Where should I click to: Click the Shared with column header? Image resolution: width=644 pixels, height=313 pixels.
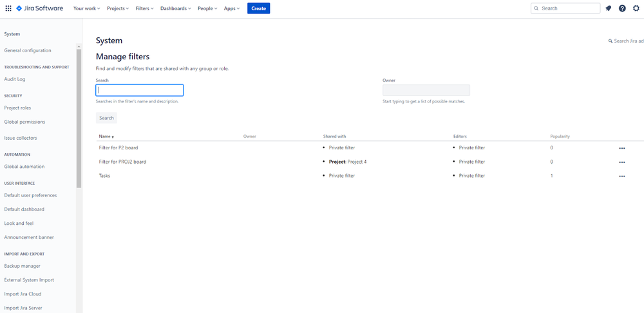pos(335,137)
